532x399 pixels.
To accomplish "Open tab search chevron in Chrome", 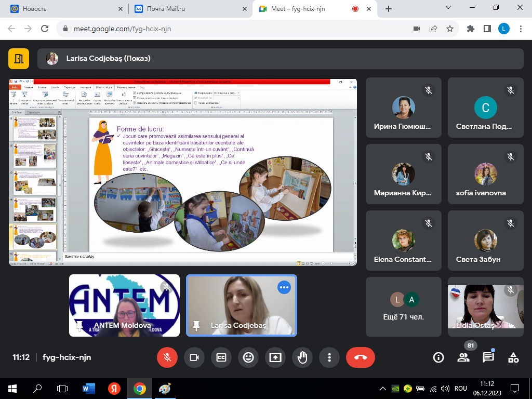I will pyautogui.click(x=448, y=7).
